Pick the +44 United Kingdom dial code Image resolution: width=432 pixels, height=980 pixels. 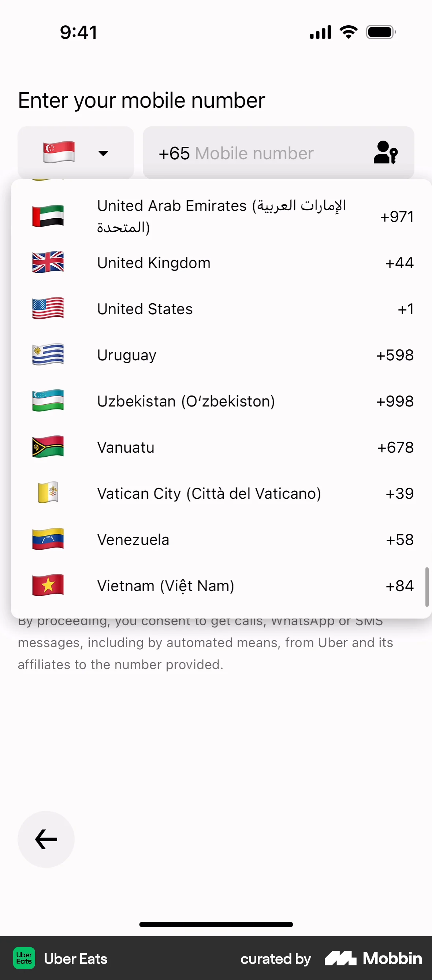click(x=399, y=263)
